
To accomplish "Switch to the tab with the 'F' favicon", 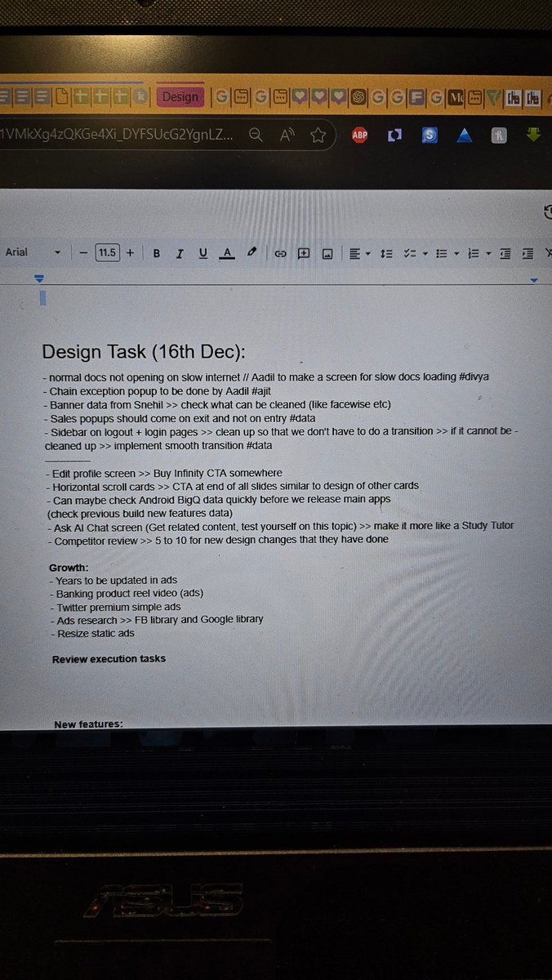I will point(416,98).
